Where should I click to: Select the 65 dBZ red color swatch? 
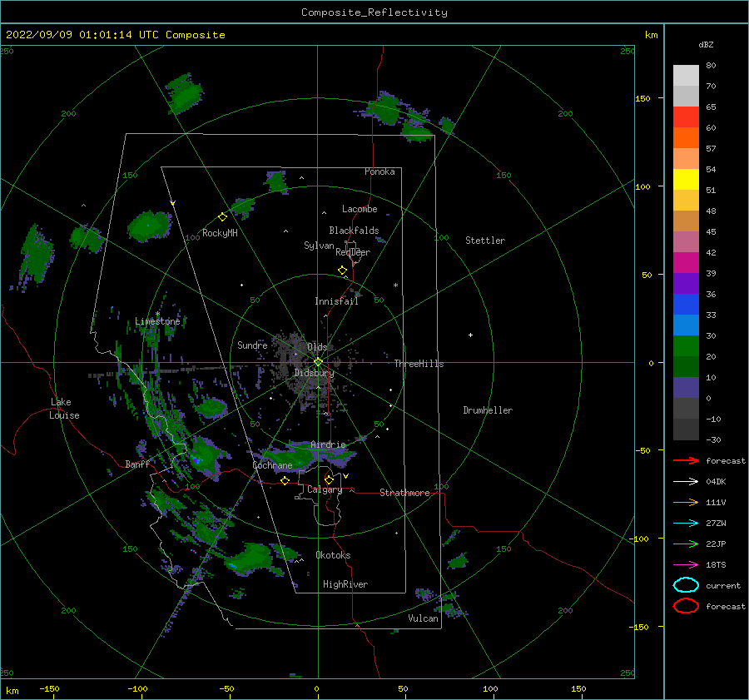(686, 117)
